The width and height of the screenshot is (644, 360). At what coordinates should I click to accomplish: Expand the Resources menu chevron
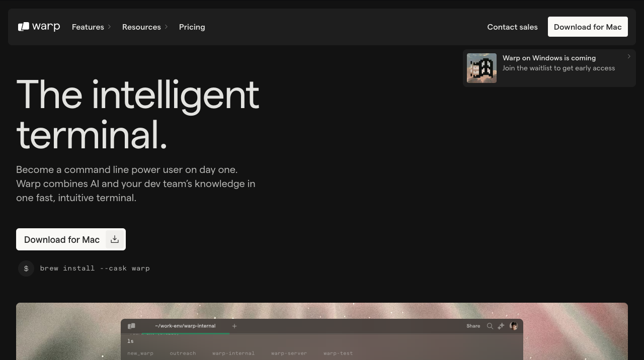(x=166, y=27)
